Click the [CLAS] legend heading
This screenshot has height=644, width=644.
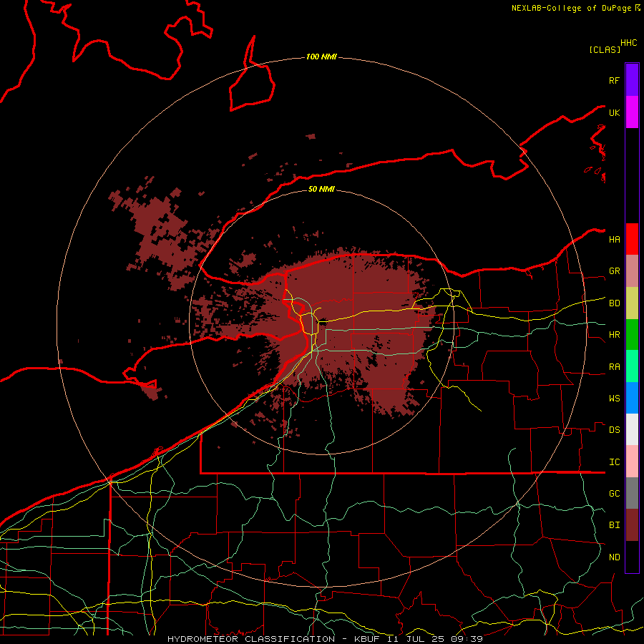[x=605, y=50]
